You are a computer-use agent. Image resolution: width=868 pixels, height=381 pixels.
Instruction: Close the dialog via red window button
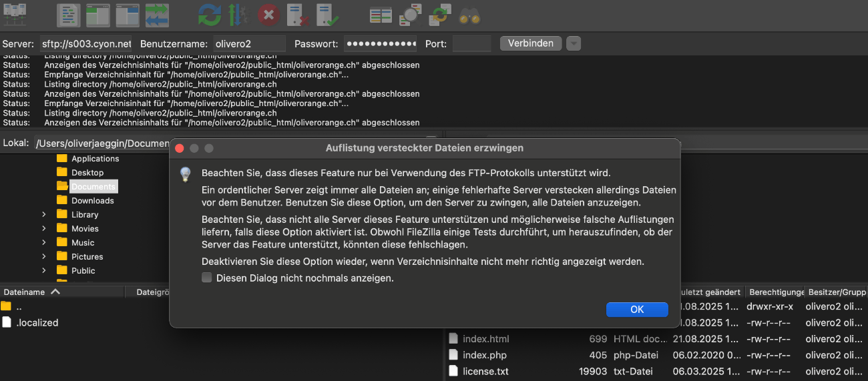coord(180,148)
